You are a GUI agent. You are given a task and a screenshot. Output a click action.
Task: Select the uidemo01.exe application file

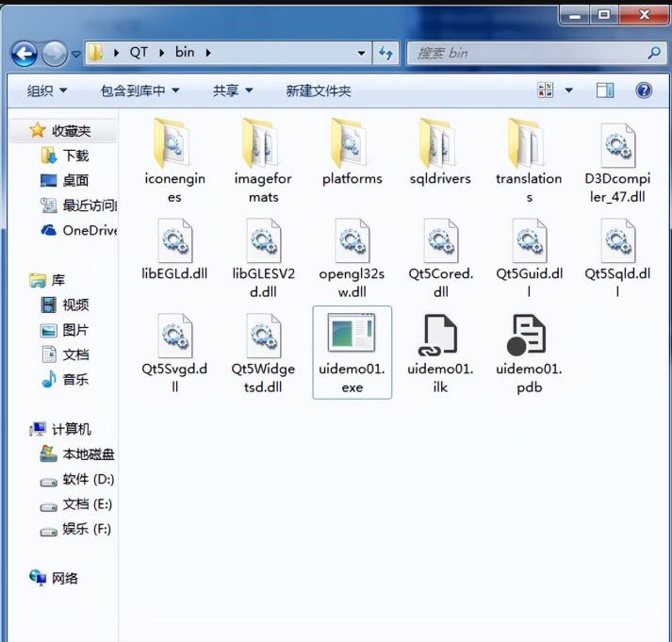point(352,353)
